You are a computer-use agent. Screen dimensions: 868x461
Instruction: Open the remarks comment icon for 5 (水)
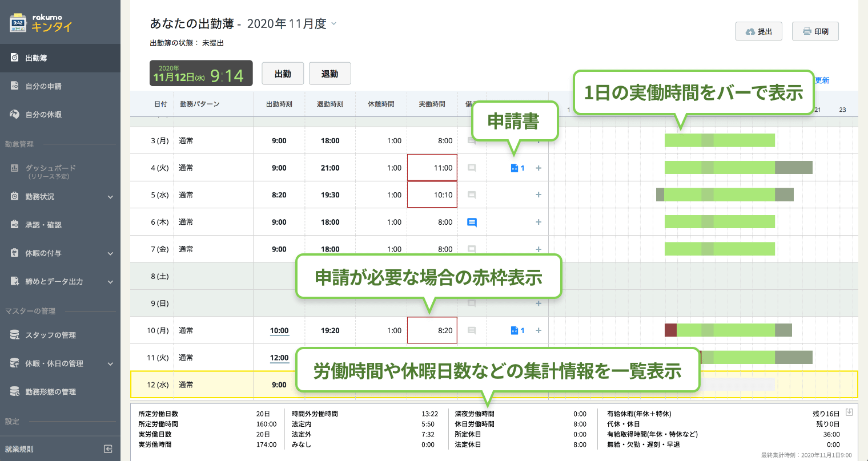pos(472,195)
